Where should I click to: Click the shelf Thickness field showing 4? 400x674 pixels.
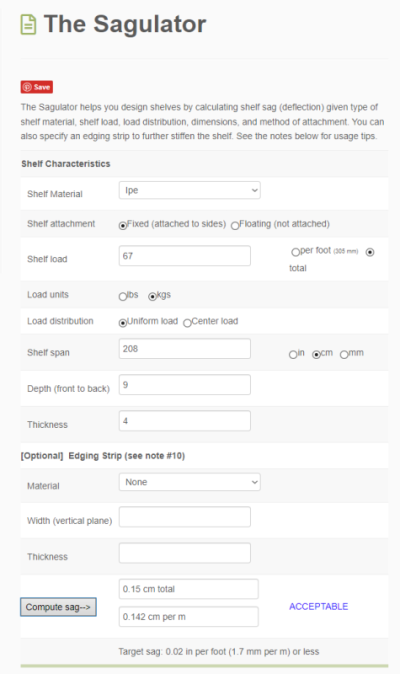(185, 421)
